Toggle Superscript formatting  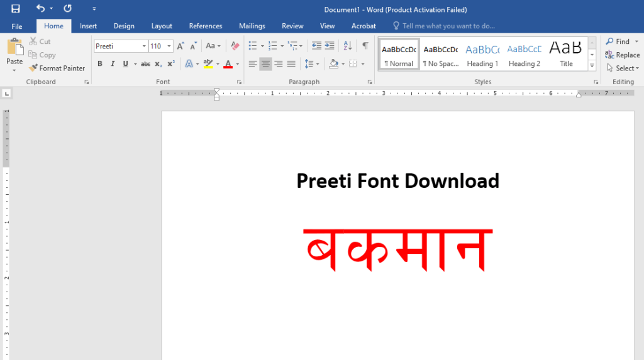tap(171, 63)
